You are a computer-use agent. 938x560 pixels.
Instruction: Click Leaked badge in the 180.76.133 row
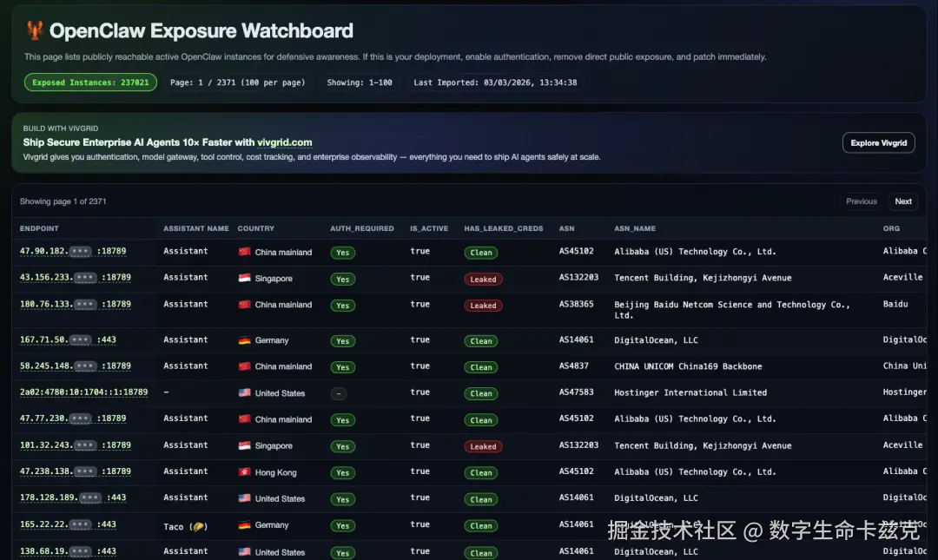pyautogui.click(x=483, y=306)
